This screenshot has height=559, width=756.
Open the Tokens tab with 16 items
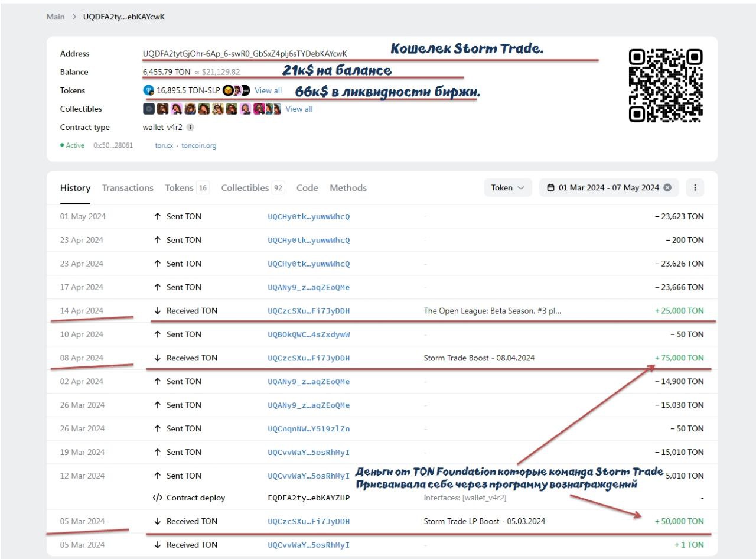(187, 188)
